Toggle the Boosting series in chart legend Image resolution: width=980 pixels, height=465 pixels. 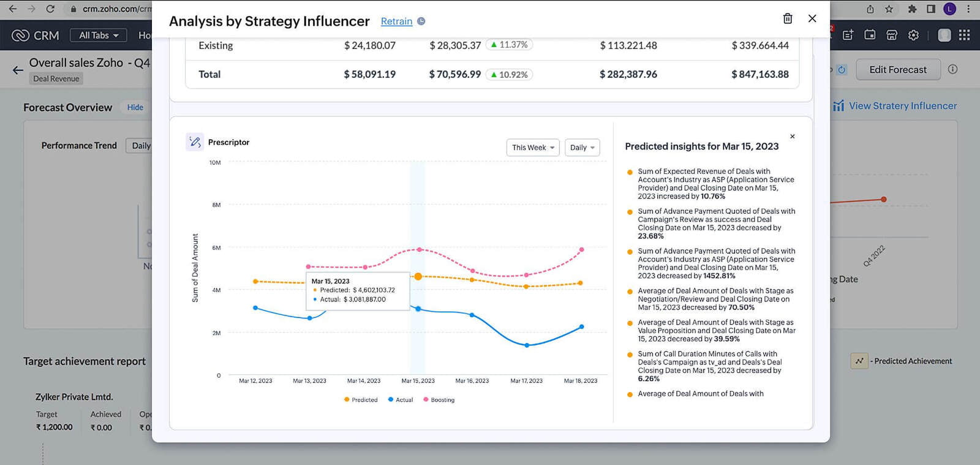tap(439, 400)
